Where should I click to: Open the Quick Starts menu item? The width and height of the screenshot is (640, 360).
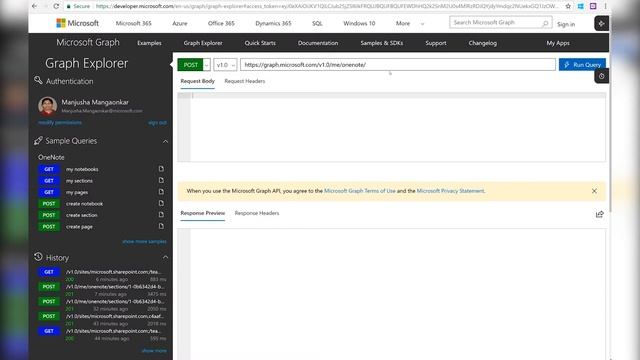click(x=260, y=43)
